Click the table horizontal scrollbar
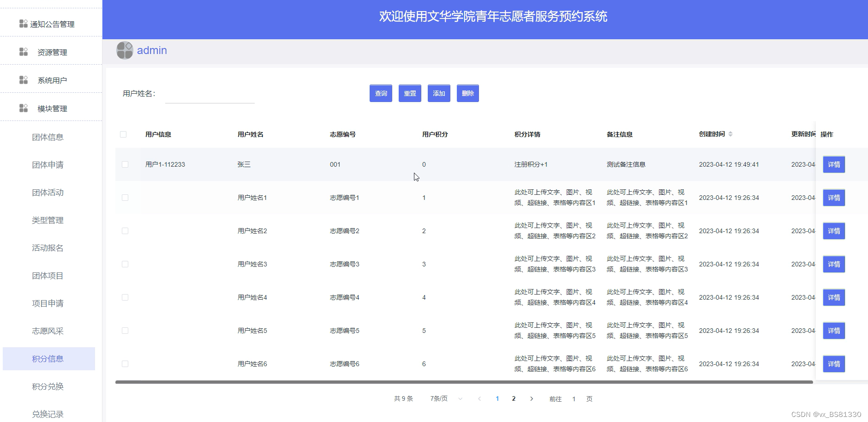 tap(464, 382)
